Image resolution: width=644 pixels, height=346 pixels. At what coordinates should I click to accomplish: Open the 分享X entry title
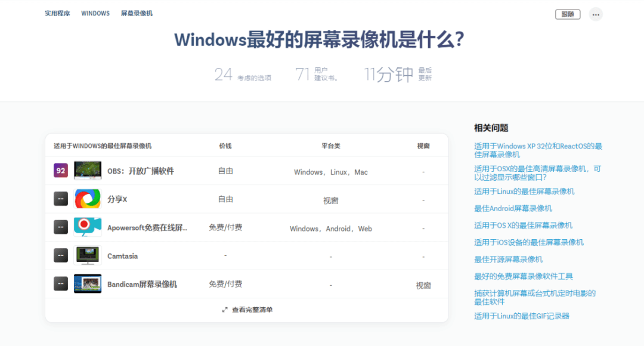coord(117,199)
